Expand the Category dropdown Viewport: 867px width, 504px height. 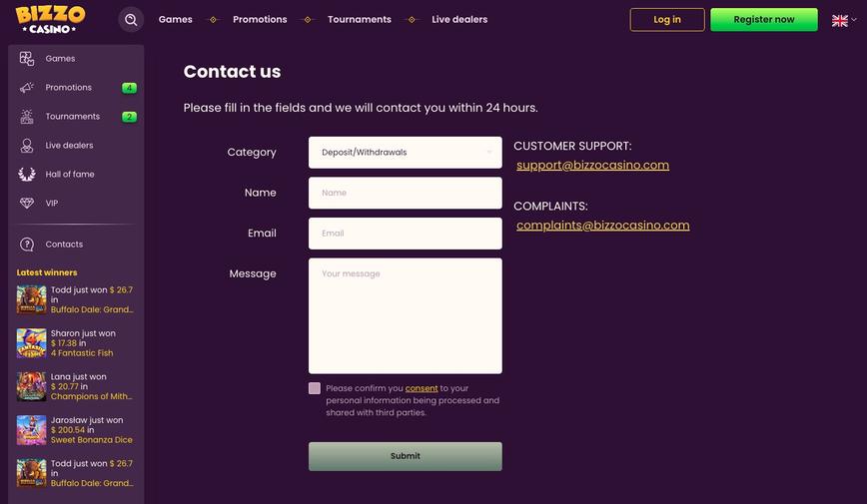(406, 153)
